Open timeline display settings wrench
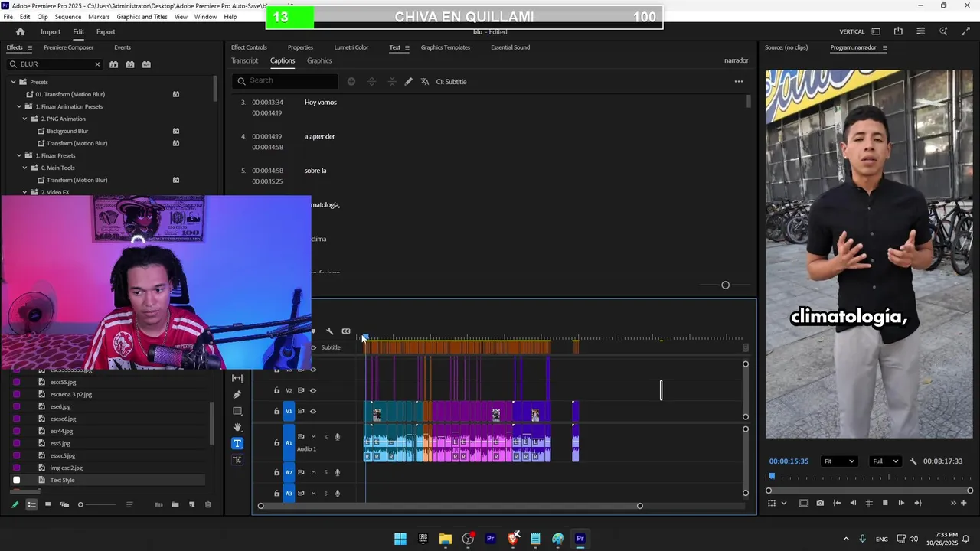 [329, 331]
